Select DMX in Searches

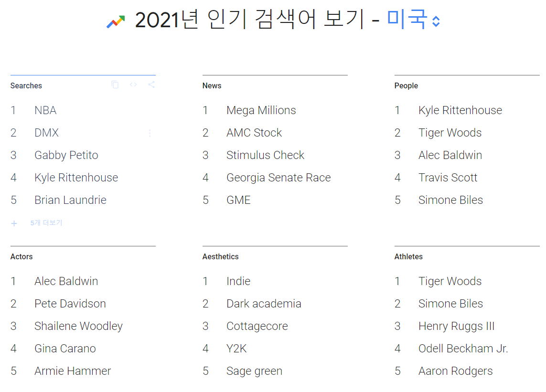coord(46,133)
